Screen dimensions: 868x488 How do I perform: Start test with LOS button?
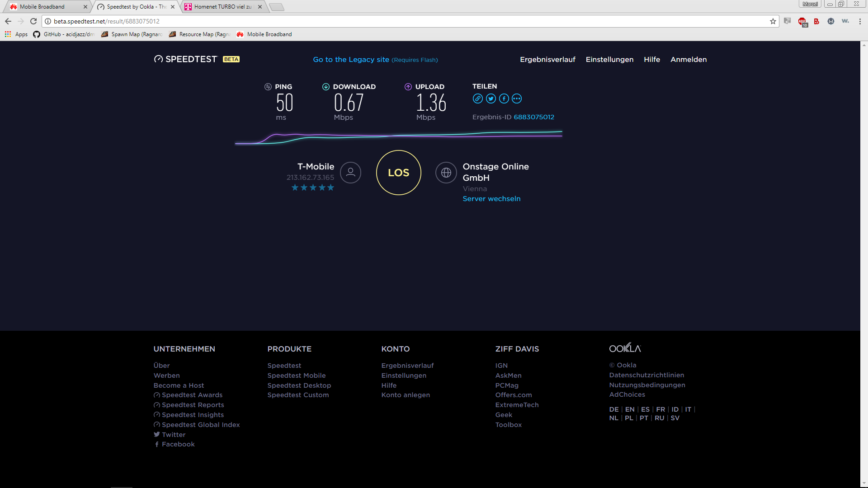click(398, 173)
